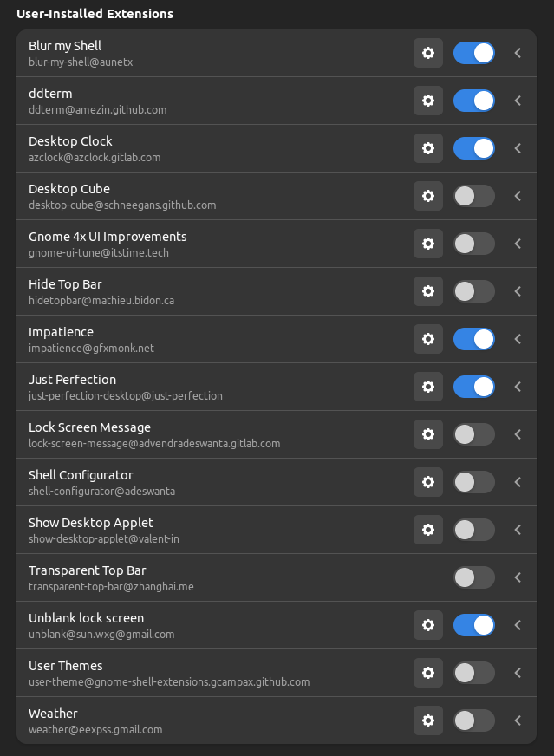554x756 pixels.
Task: Expand the ddterm row details chevron
Action: [518, 101]
